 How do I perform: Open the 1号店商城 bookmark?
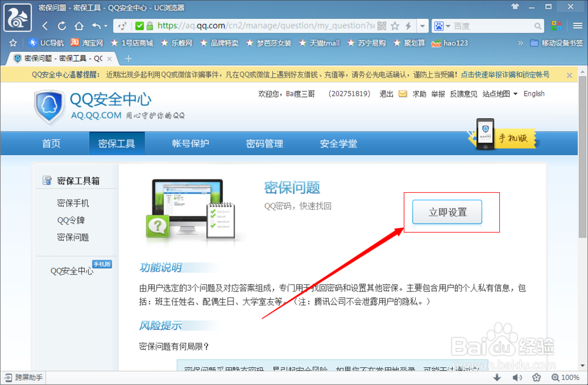(x=132, y=43)
